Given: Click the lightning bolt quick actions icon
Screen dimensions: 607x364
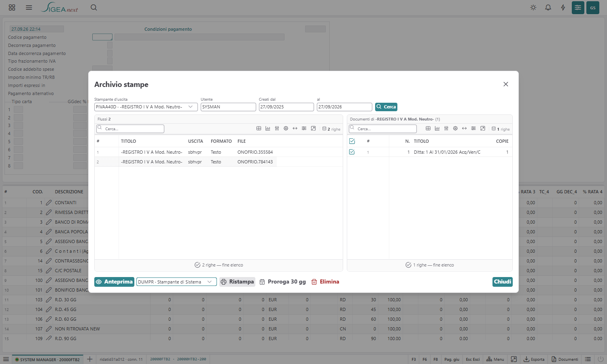Looking at the screenshot, I should [563, 7].
